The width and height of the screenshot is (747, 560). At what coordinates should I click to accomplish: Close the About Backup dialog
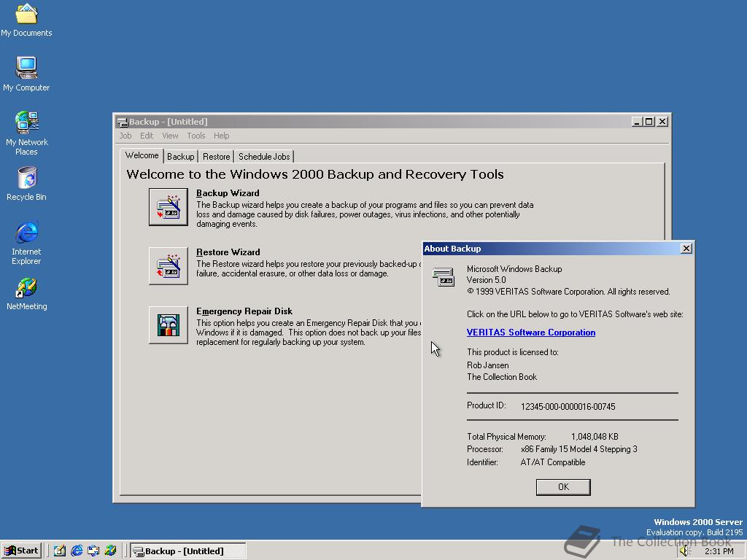click(686, 249)
